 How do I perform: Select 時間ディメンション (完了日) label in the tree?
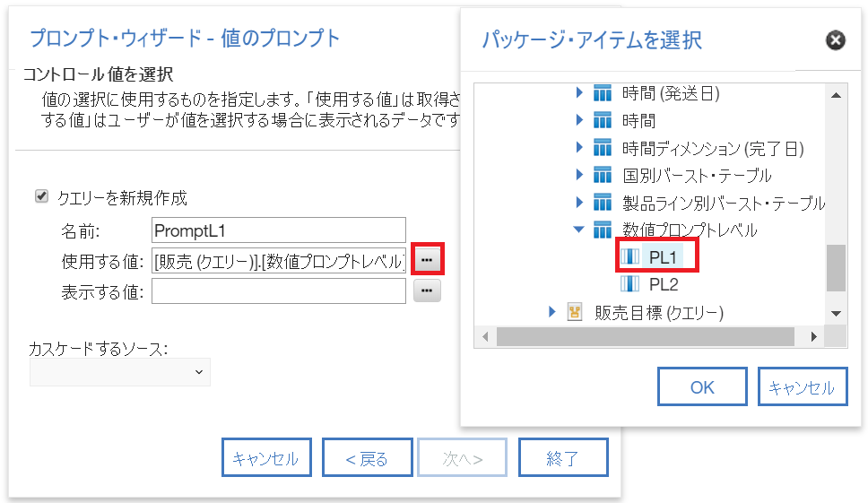tap(713, 148)
